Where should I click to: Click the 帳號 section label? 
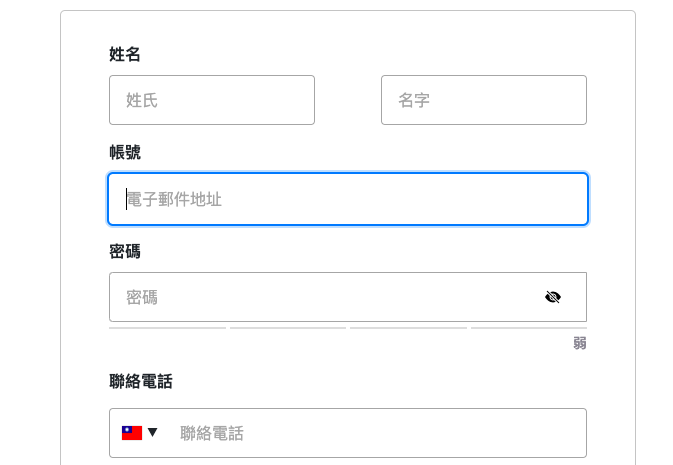click(125, 152)
